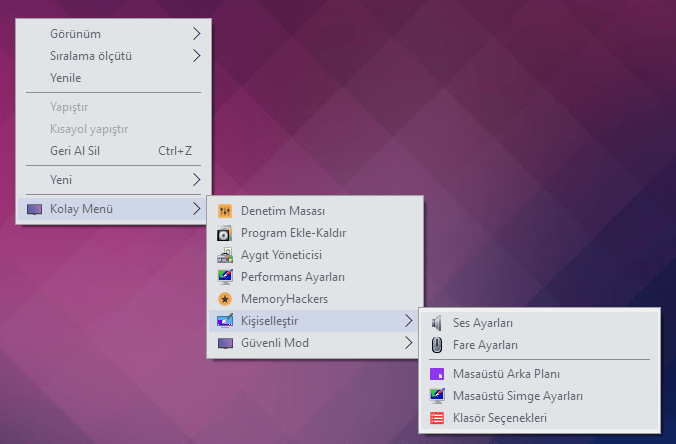This screenshot has width=676, height=444.
Task: Open Masaüstü Arka Planı
Action: pos(539,374)
